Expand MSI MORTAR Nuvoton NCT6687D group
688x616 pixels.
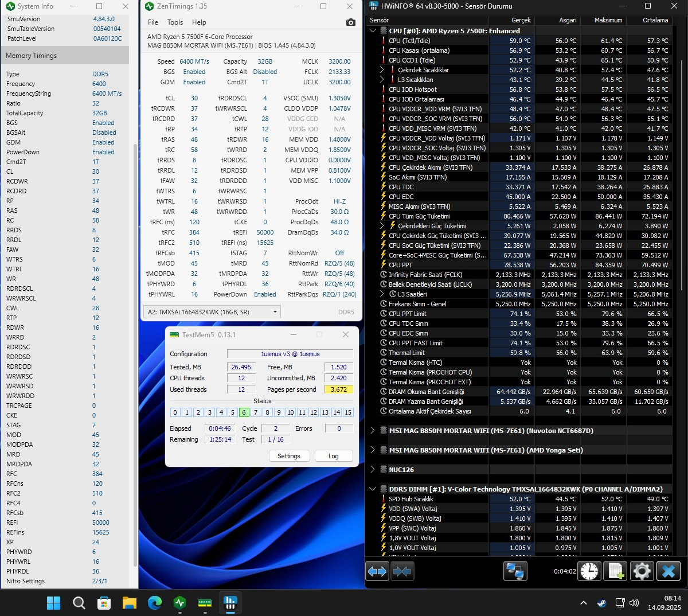[373, 431]
